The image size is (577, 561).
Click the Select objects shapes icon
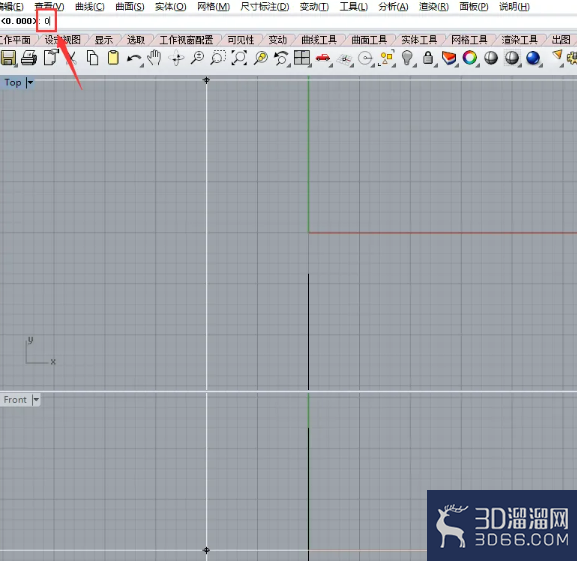(x=386, y=58)
